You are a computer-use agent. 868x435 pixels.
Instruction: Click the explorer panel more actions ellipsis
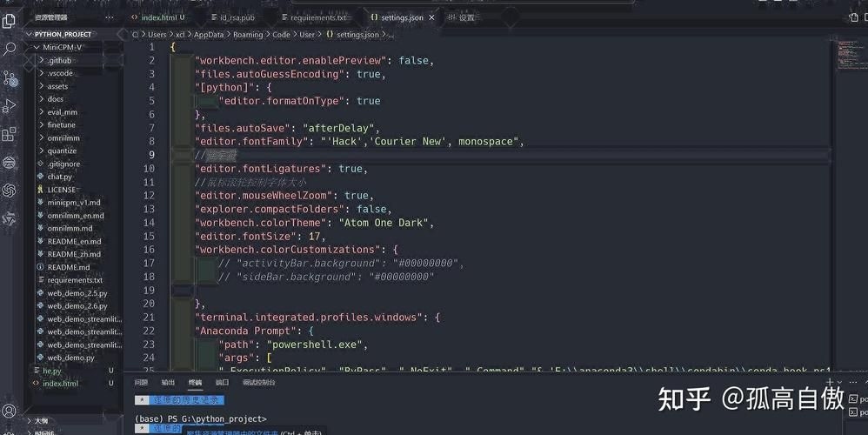point(109,17)
